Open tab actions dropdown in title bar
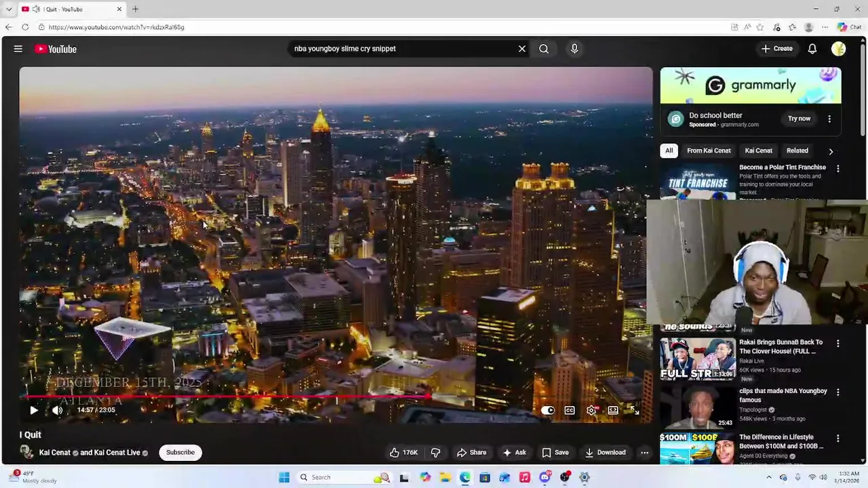This screenshot has height=488, width=868. (9, 9)
